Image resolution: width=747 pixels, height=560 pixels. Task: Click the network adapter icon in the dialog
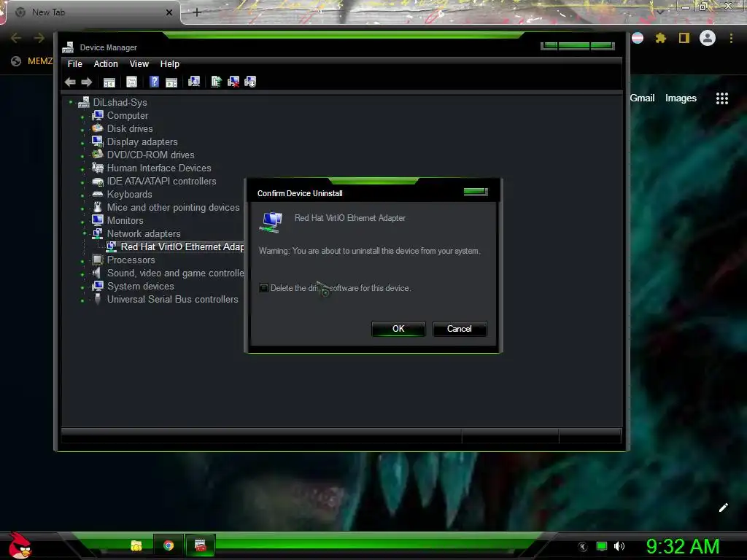point(271,222)
